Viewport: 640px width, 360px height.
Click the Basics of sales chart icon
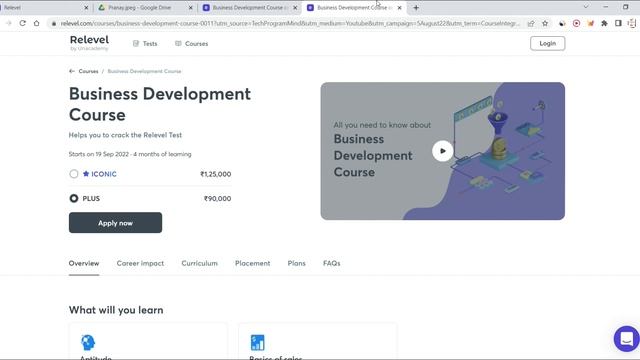tap(258, 342)
